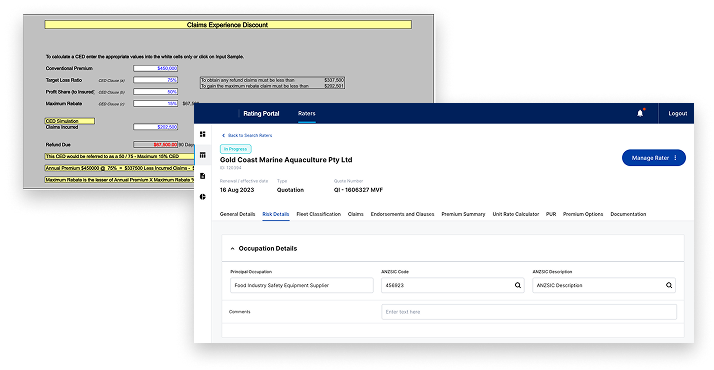Open notifications bell in Rating Portal
Screen dimensions: 714x370
click(640, 113)
